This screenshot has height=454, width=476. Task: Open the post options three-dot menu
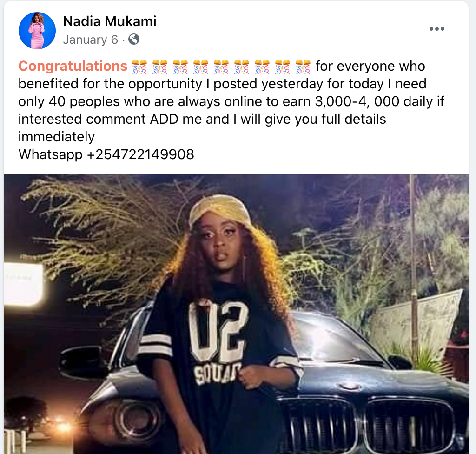pos(437,29)
